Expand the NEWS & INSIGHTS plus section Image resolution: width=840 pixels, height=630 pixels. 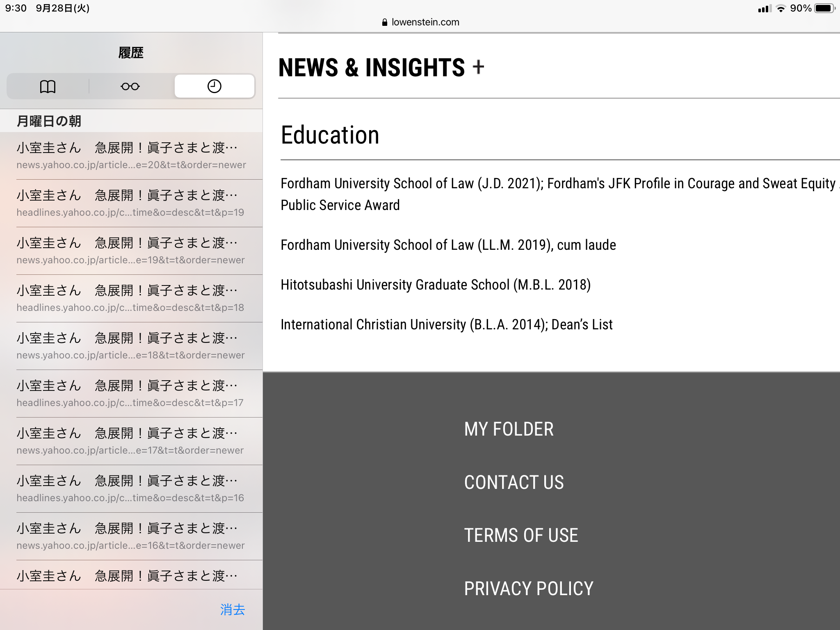click(x=478, y=67)
